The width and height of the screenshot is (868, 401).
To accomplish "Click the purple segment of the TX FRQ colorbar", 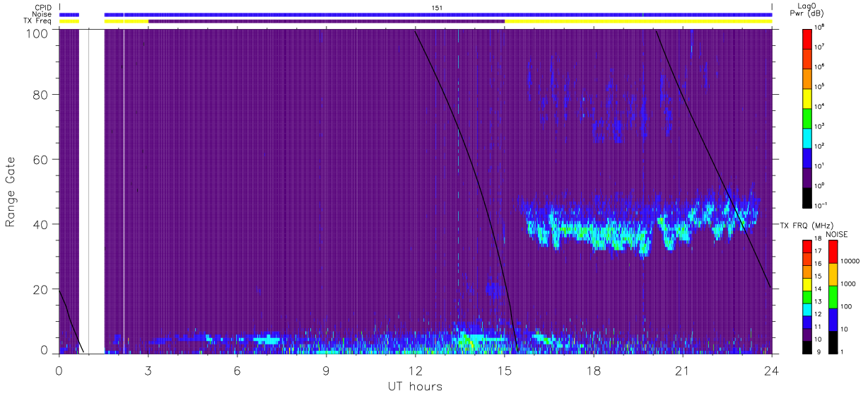I will 808,335.
